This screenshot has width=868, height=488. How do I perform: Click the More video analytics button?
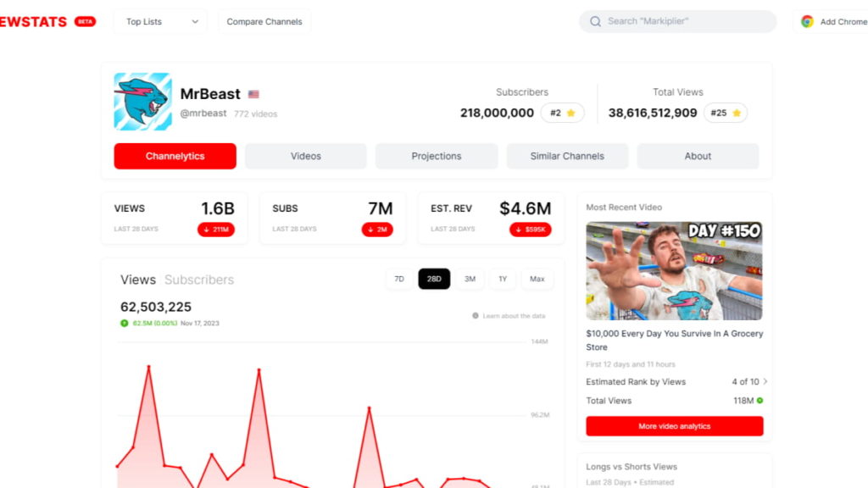click(x=674, y=426)
